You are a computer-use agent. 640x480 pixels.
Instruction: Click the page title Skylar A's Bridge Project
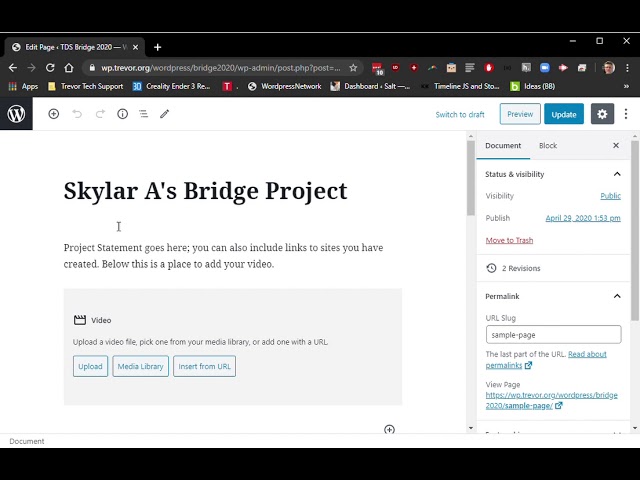click(x=205, y=191)
